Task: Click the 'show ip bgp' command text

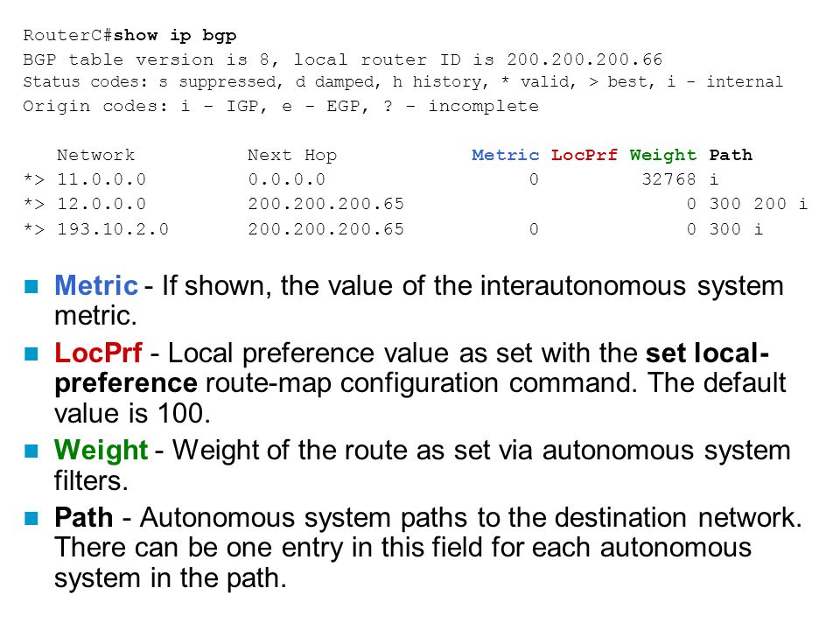Action: click(x=175, y=36)
